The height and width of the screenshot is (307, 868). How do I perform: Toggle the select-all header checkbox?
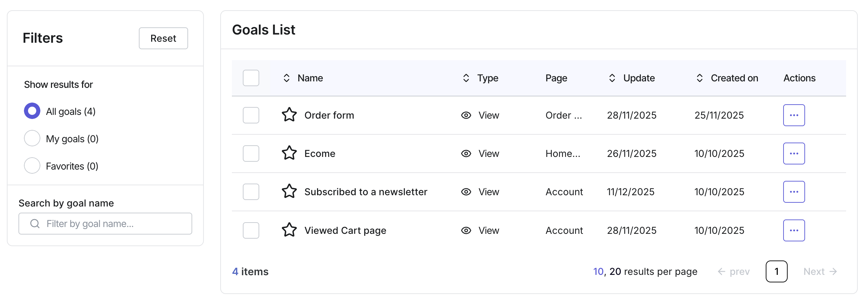tap(251, 78)
